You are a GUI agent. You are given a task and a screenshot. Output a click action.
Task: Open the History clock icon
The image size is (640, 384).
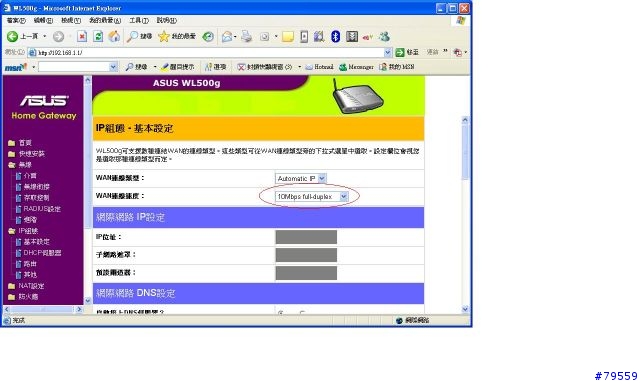[208, 37]
